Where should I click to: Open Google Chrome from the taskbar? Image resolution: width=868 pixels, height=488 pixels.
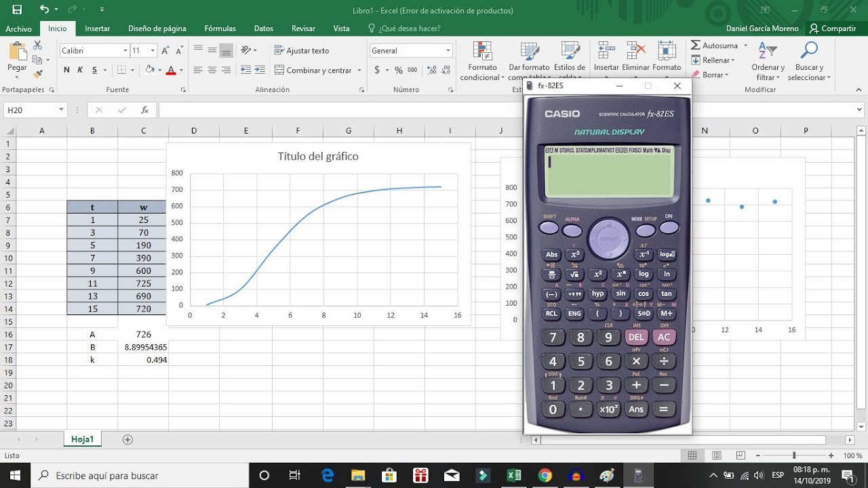pyautogui.click(x=545, y=475)
